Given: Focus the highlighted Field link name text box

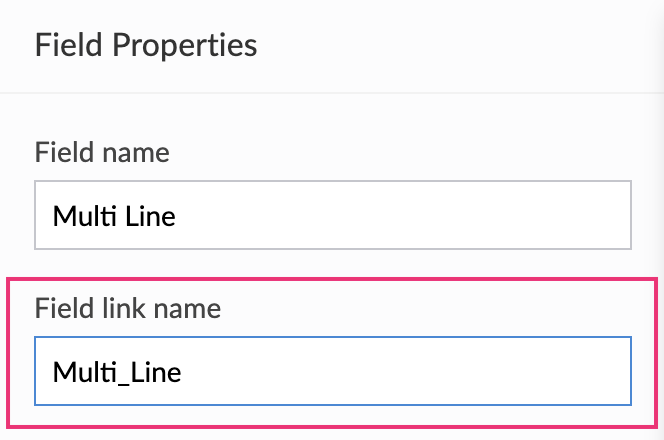Looking at the screenshot, I should [332, 371].
